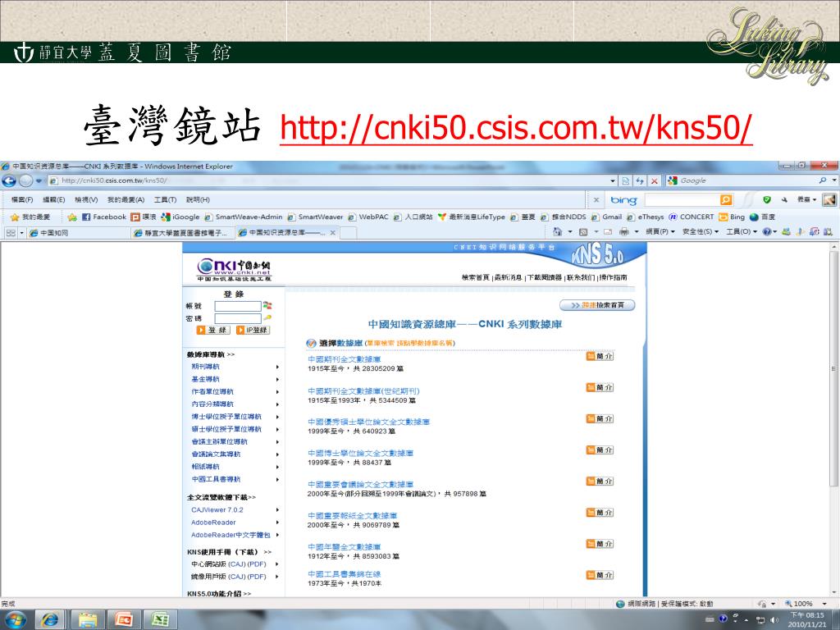Image resolution: width=840 pixels, height=630 pixels.
Task: Open the 檔案(F) menu
Action: 22,200
